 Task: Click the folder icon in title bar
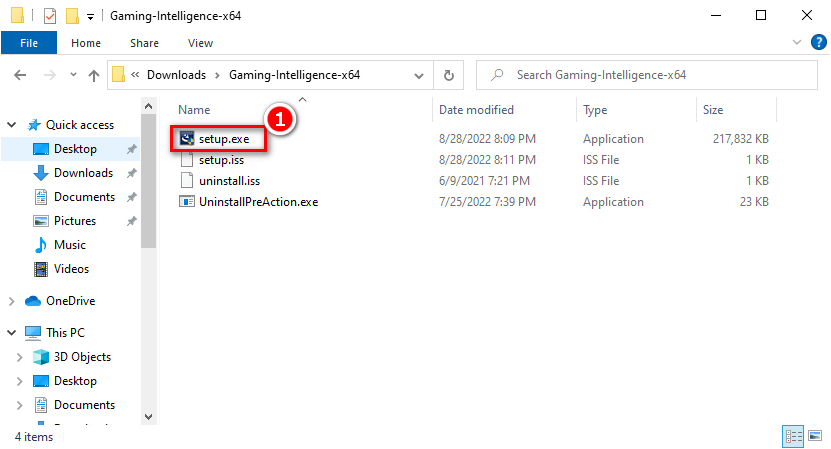pyautogui.click(x=17, y=15)
